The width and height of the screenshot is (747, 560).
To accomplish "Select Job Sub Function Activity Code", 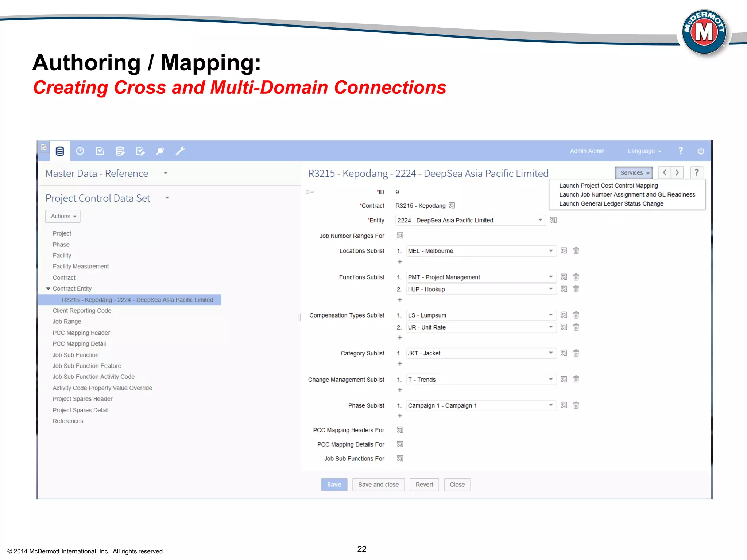I will pos(94,377).
